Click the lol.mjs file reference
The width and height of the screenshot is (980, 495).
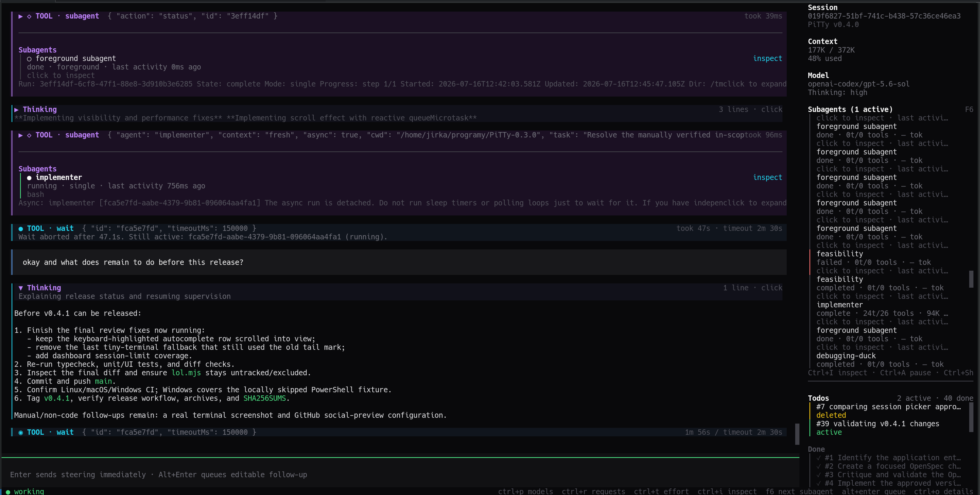tap(186, 373)
